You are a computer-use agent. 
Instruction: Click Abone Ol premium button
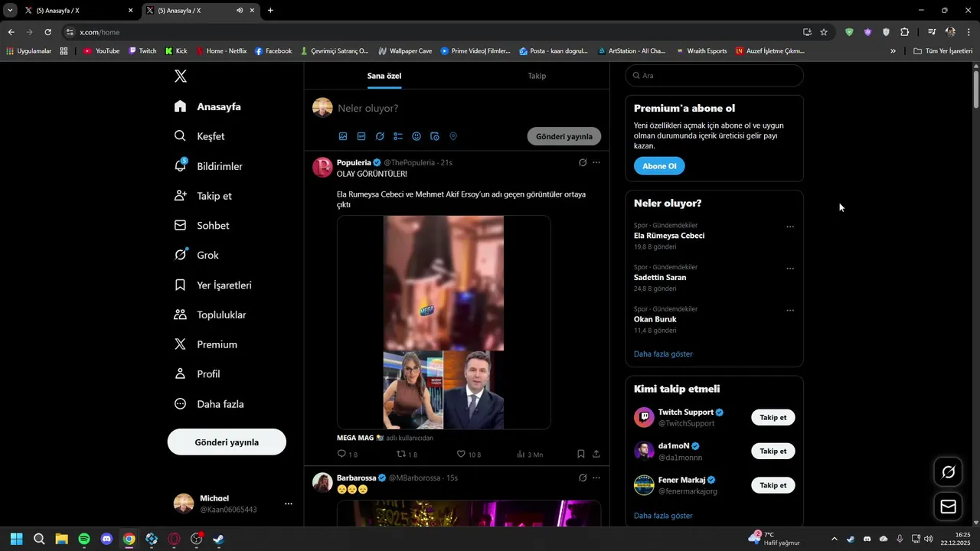pos(659,166)
